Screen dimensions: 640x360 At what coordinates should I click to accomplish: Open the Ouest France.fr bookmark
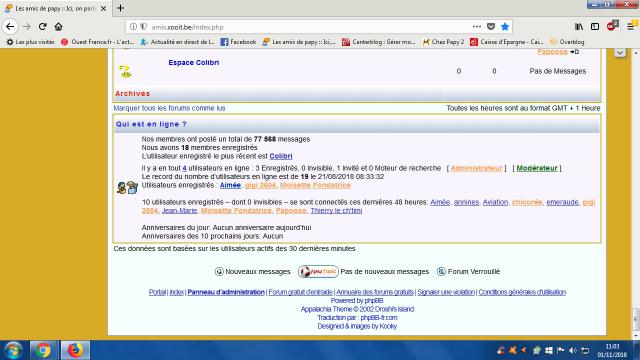pos(98,42)
